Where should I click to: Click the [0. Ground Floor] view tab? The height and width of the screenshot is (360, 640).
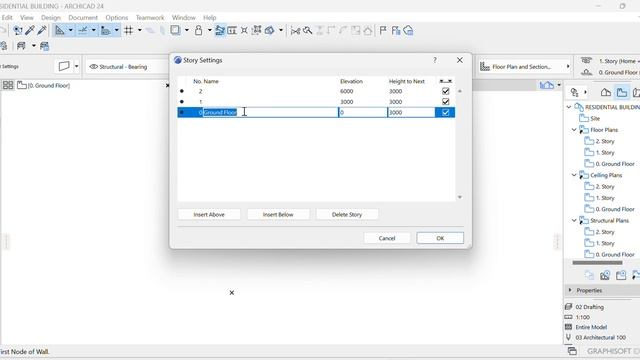(44, 85)
